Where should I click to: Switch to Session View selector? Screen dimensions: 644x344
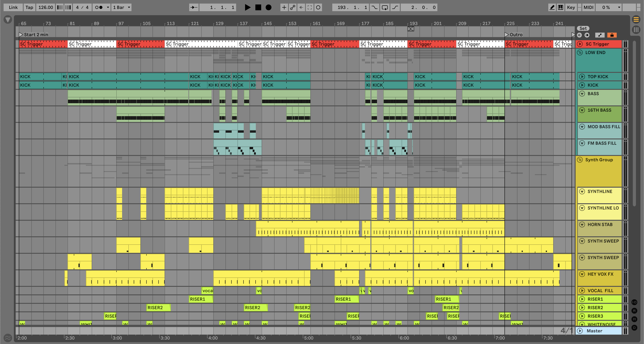tap(636, 30)
